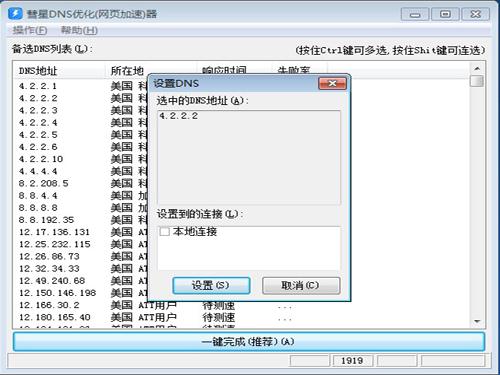Select DNS row 12.17.136.131
Viewport: 500px width, 375px height.
[x=54, y=232]
